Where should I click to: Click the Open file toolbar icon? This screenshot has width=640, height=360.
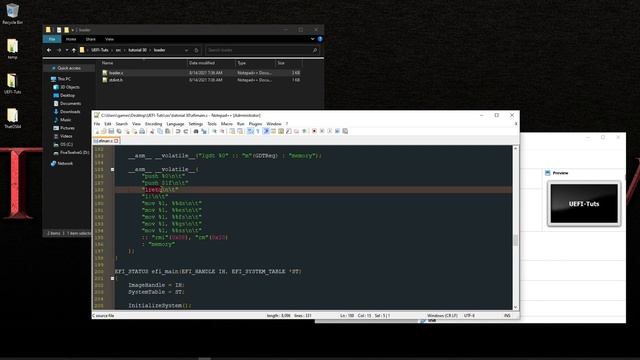(104, 131)
